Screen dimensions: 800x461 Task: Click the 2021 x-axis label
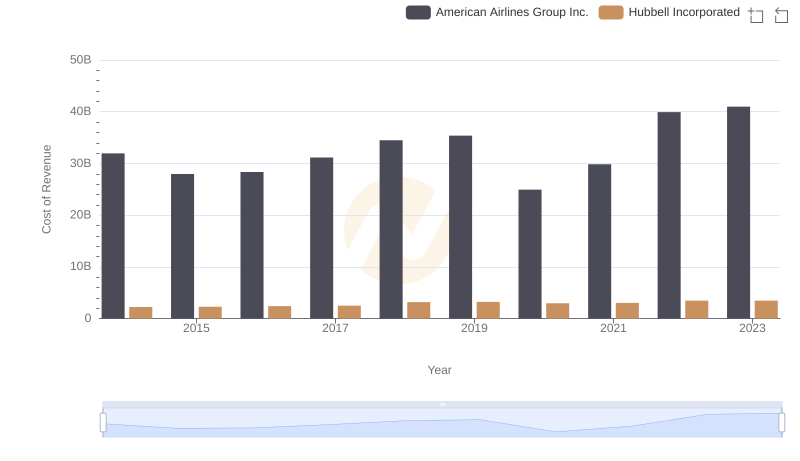[x=613, y=328]
